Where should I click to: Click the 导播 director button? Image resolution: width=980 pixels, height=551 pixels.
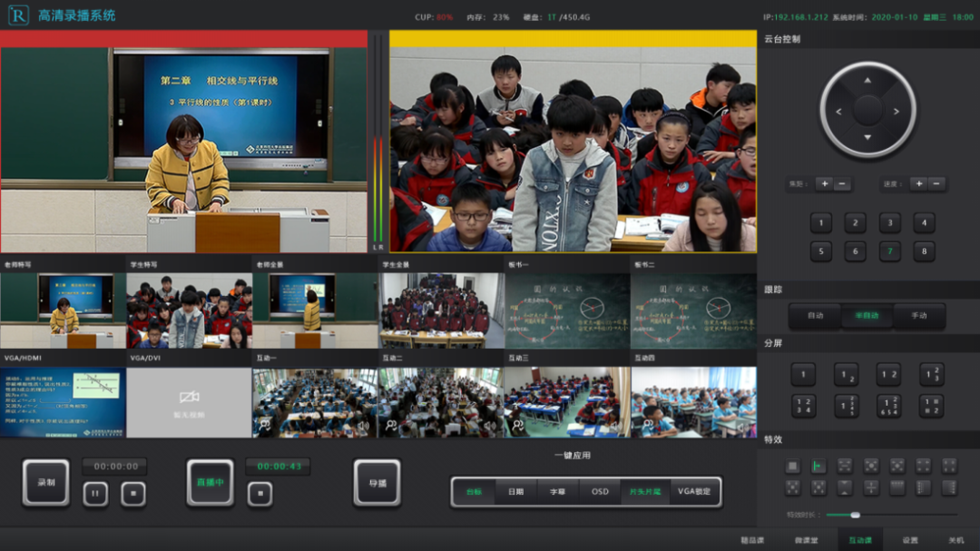coord(377,482)
